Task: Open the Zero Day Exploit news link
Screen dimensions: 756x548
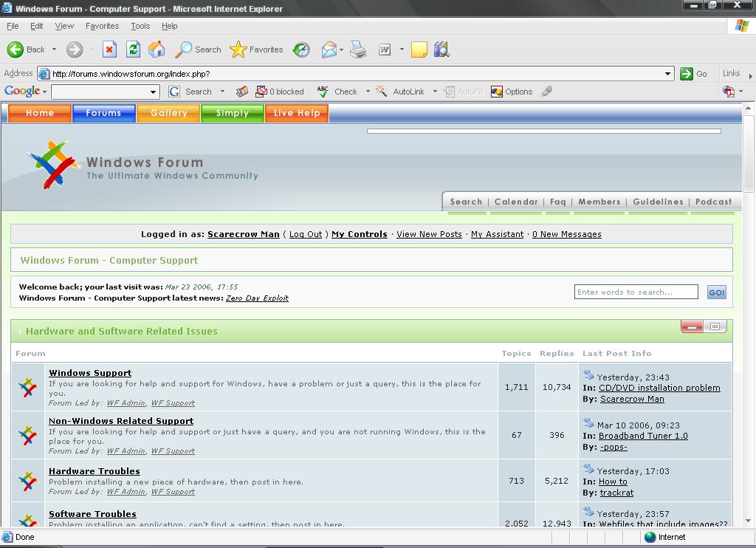Action: point(257,298)
